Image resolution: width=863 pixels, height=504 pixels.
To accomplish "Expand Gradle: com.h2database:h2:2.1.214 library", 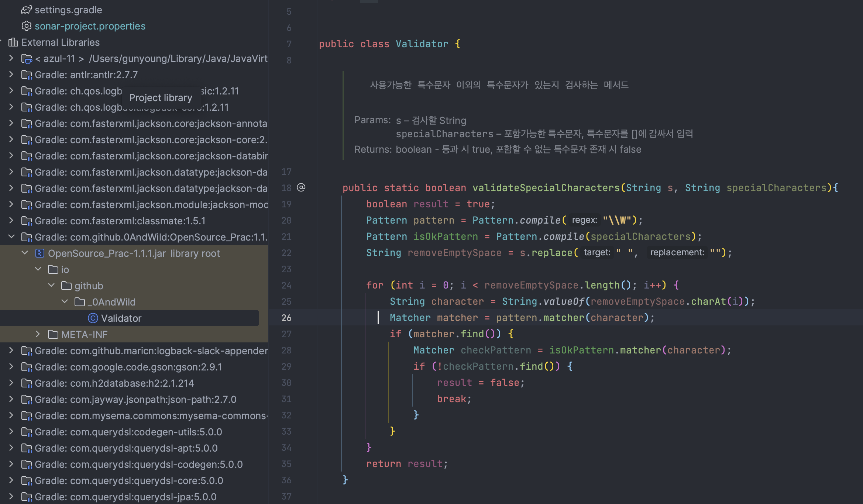I will point(11,383).
